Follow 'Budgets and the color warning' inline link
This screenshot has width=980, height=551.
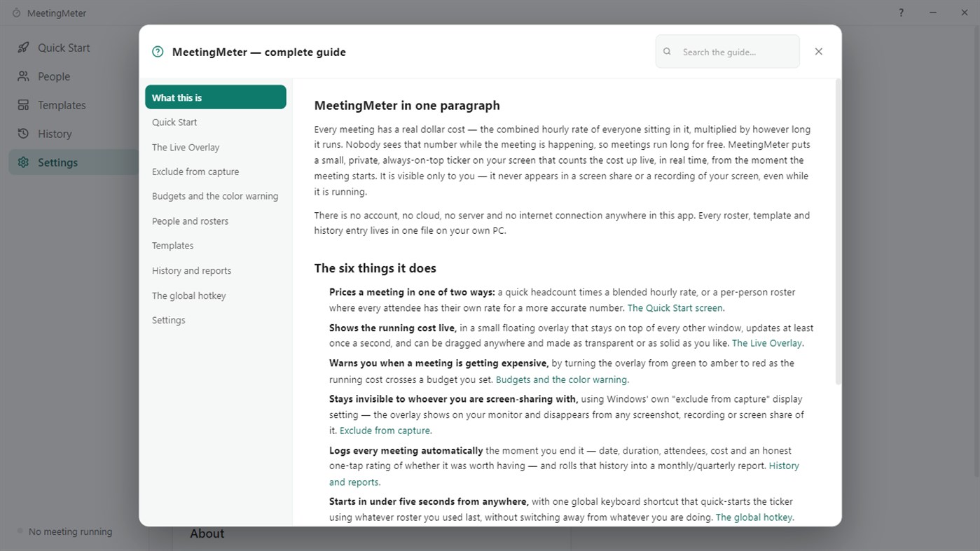click(x=561, y=379)
